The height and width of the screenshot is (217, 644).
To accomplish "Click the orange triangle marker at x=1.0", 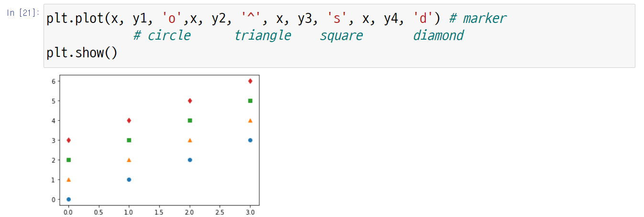I will coord(129,160).
